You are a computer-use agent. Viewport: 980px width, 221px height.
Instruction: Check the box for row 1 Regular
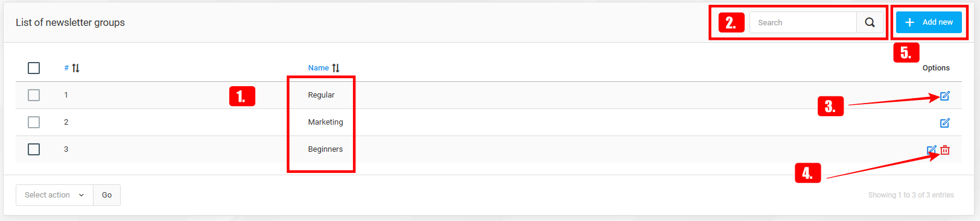pos(34,95)
